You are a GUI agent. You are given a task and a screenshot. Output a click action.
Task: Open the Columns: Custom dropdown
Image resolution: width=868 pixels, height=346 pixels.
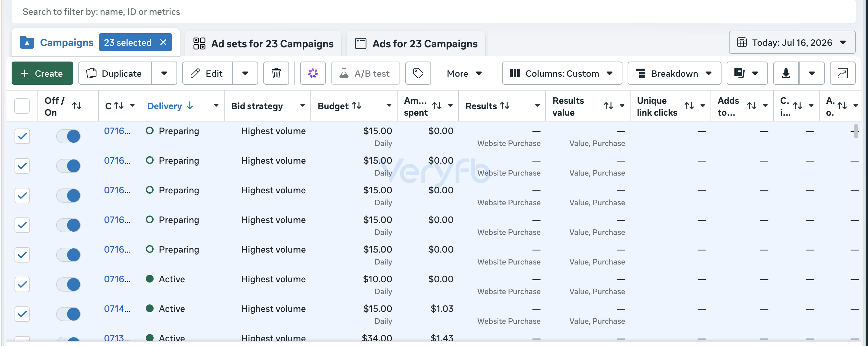562,73
